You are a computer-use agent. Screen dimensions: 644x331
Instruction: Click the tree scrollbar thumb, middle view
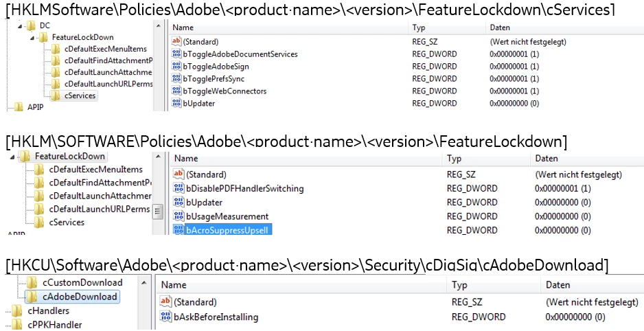pyautogui.click(x=157, y=212)
